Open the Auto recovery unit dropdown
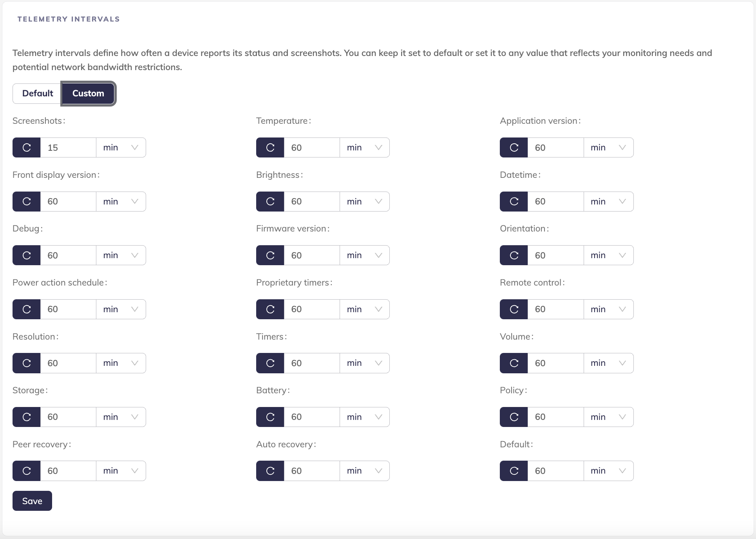Screen dimensions: 756x539 [x=364, y=471]
